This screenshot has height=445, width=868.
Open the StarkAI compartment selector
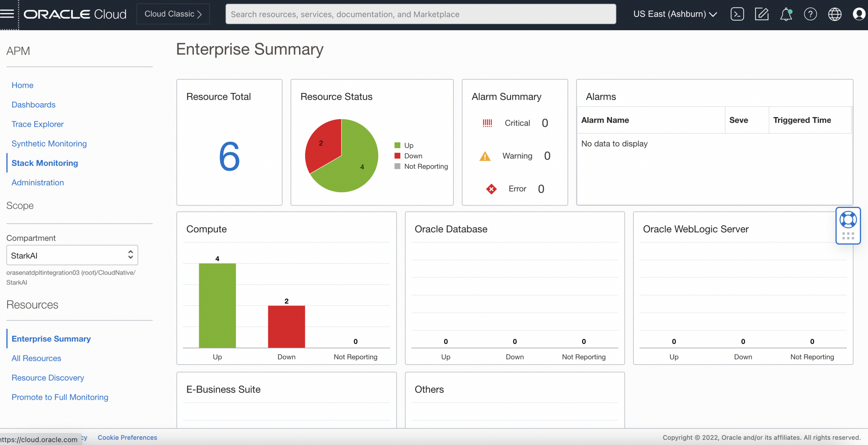coord(72,255)
